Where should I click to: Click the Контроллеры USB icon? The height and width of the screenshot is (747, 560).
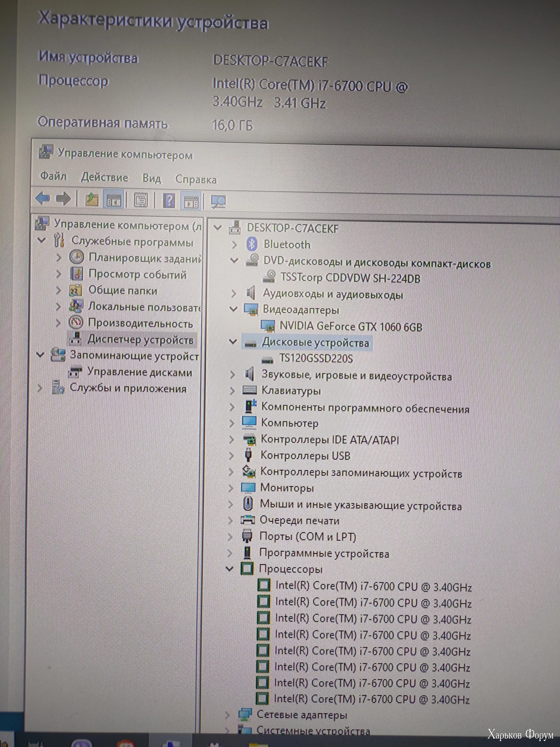click(248, 455)
